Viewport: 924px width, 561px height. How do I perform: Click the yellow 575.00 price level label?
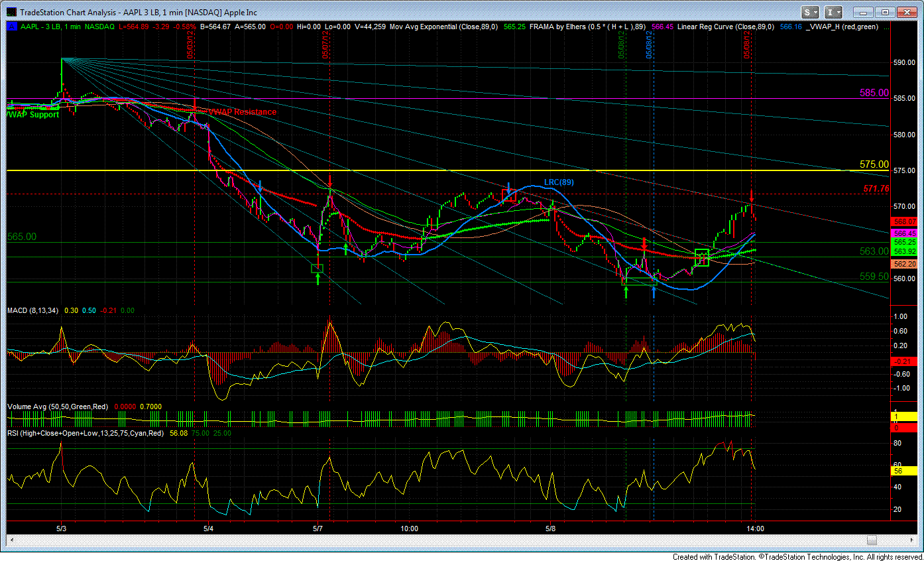point(874,164)
